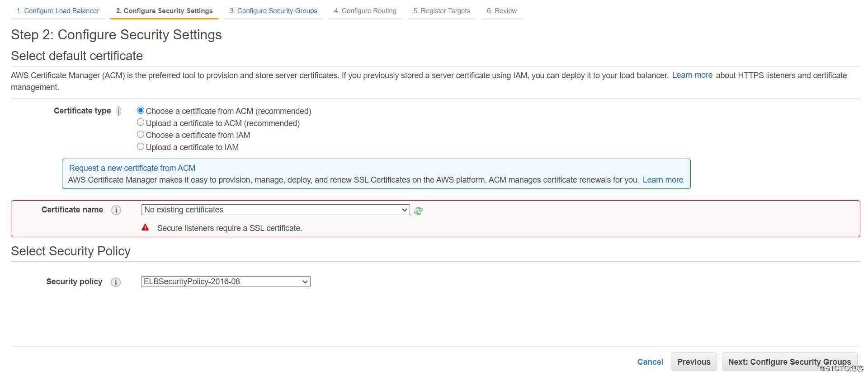Image resolution: width=868 pixels, height=376 pixels.
Task: Select Choose a certificate from IAM option
Action: click(141, 134)
